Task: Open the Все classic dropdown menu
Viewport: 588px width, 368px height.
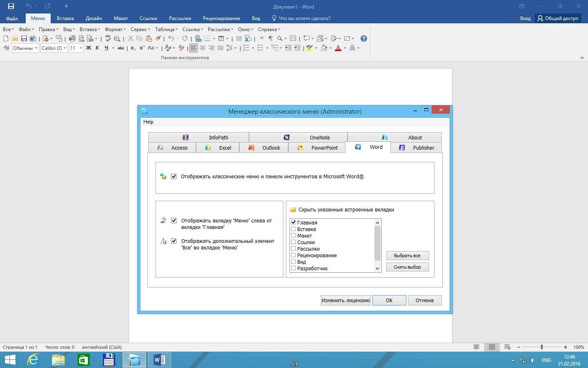Action: point(8,29)
